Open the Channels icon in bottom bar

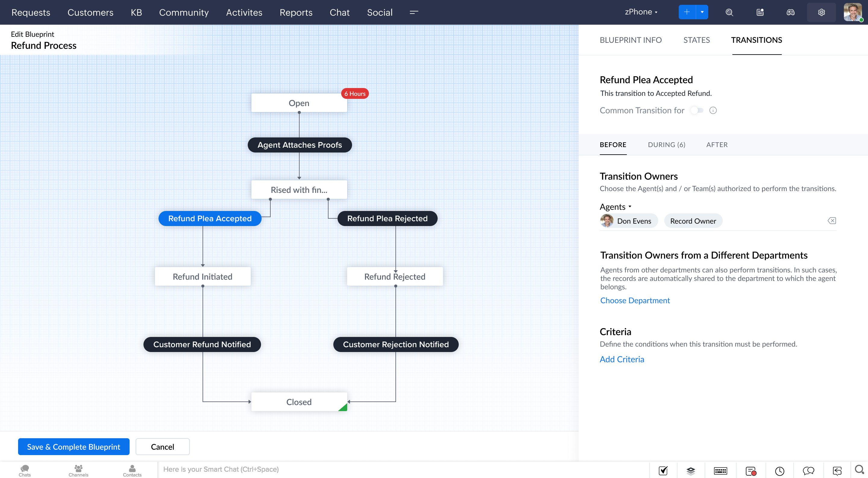(x=78, y=470)
